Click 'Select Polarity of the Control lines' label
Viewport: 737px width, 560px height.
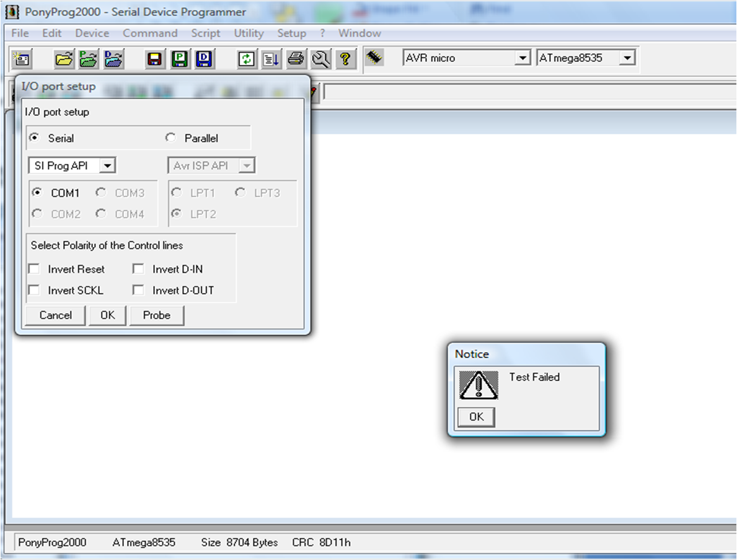pos(107,245)
